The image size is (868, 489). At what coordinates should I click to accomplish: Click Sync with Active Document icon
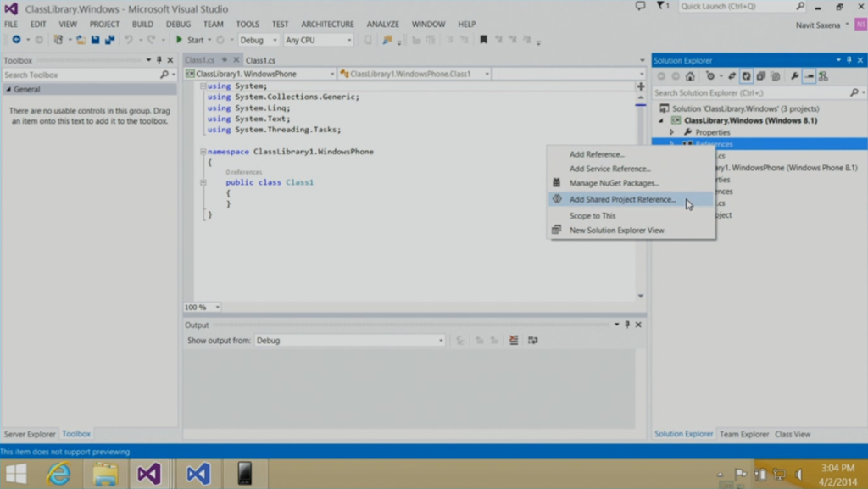732,76
